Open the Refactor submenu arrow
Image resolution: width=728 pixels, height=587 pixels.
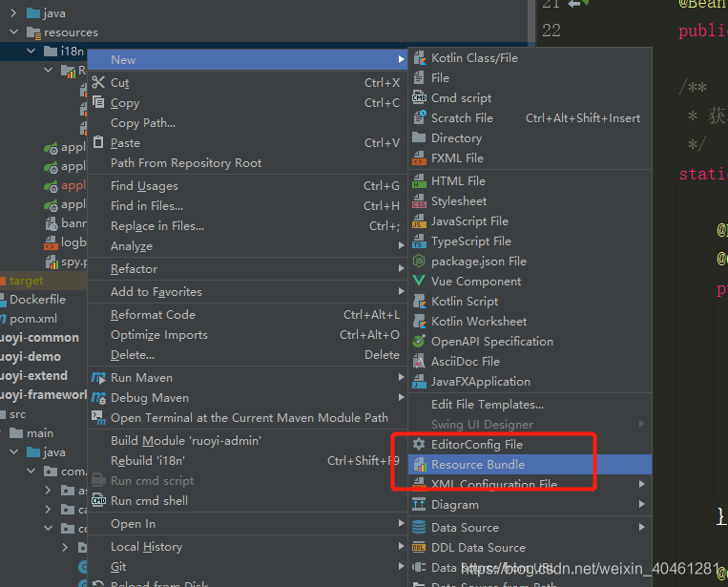click(401, 268)
